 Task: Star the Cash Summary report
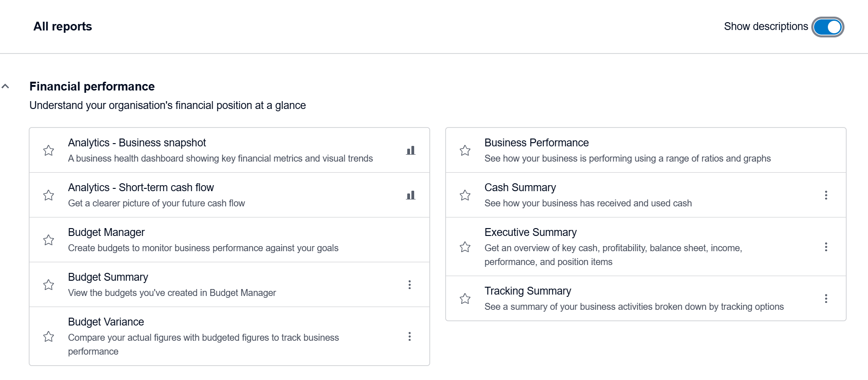tap(464, 195)
